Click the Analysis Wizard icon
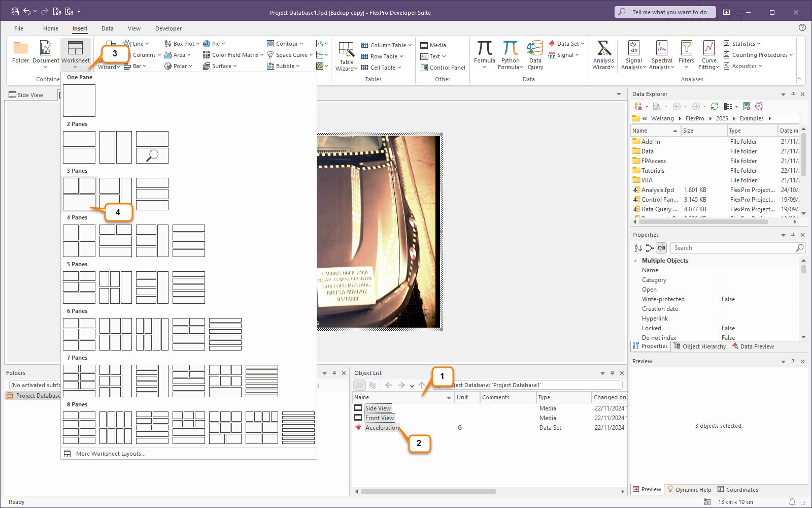Screen dimensions: 812x508 [x=603, y=49]
